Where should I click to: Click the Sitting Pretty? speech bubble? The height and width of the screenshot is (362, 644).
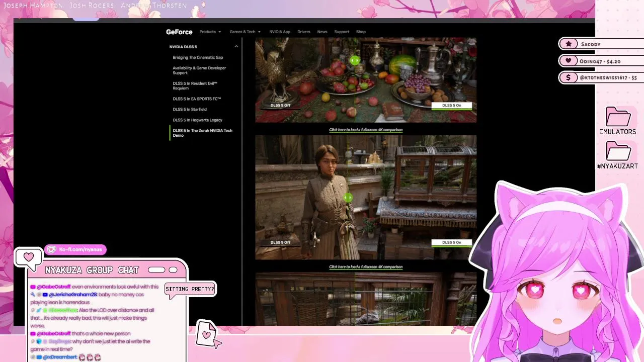click(190, 289)
